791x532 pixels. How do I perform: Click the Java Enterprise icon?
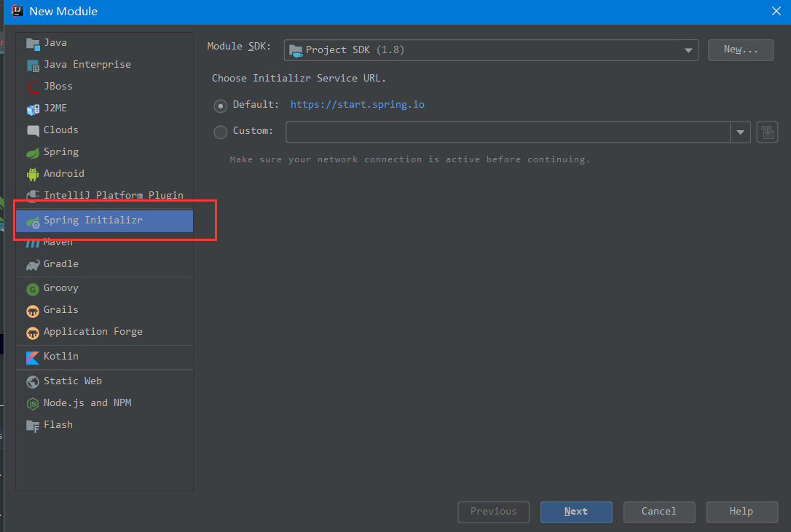click(x=33, y=65)
